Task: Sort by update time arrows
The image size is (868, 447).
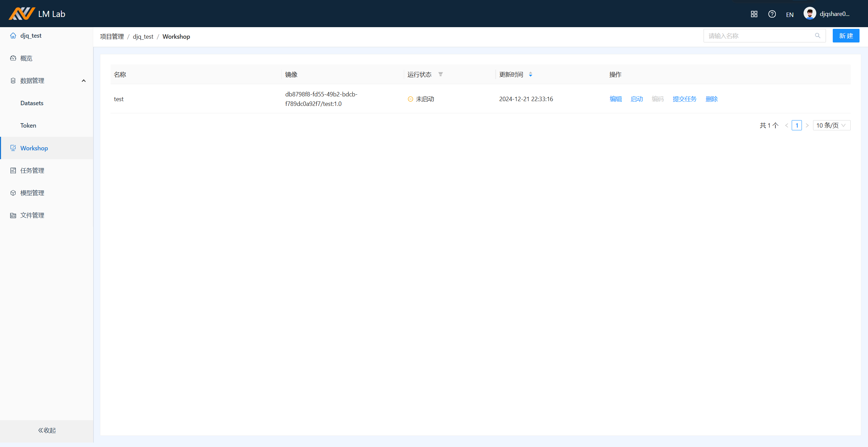Action: point(531,74)
